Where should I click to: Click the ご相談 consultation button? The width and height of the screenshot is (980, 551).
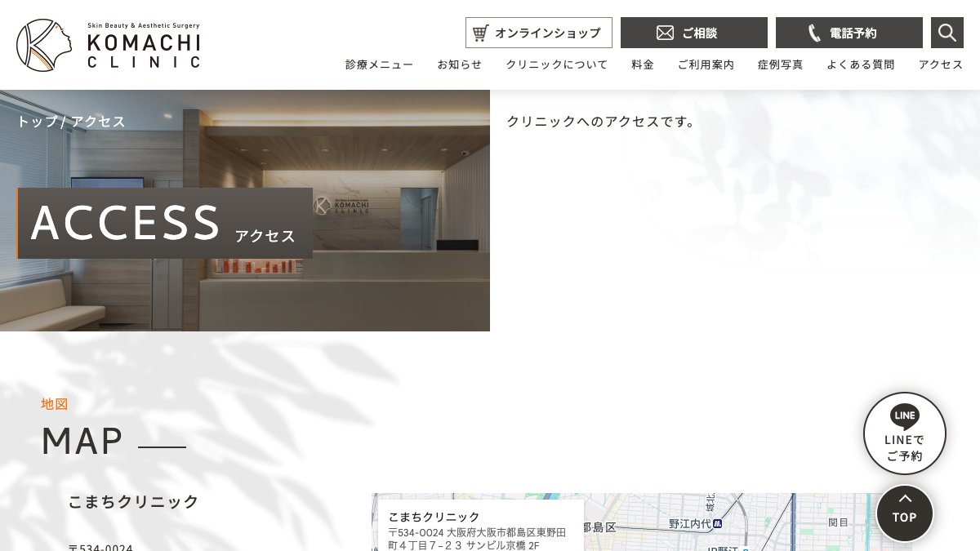[694, 33]
